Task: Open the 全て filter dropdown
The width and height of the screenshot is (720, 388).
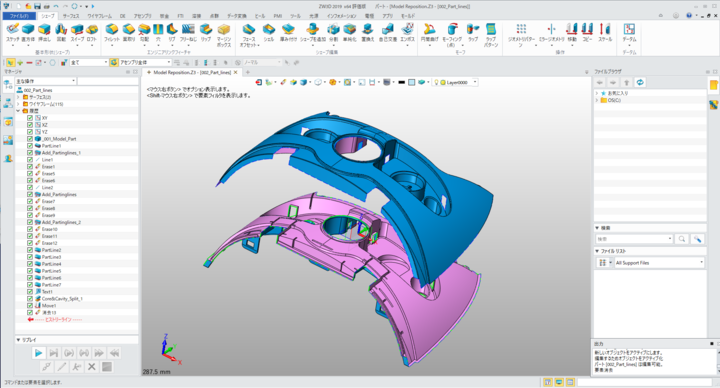Action: [x=89, y=62]
